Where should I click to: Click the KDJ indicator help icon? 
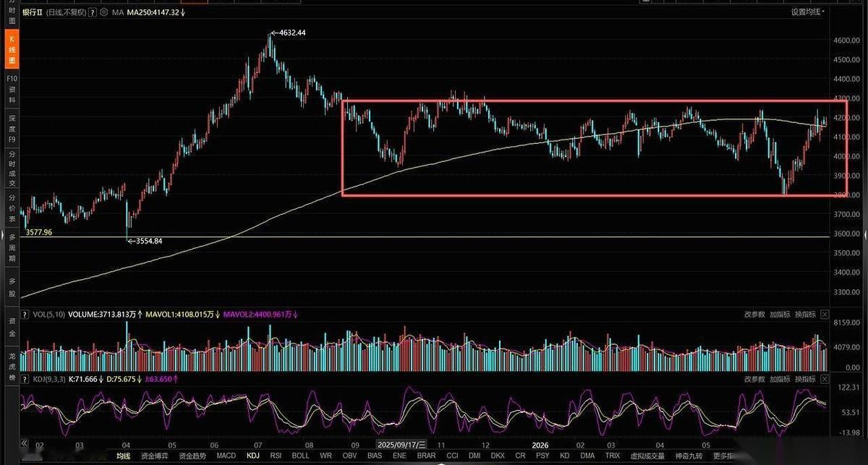[26, 378]
